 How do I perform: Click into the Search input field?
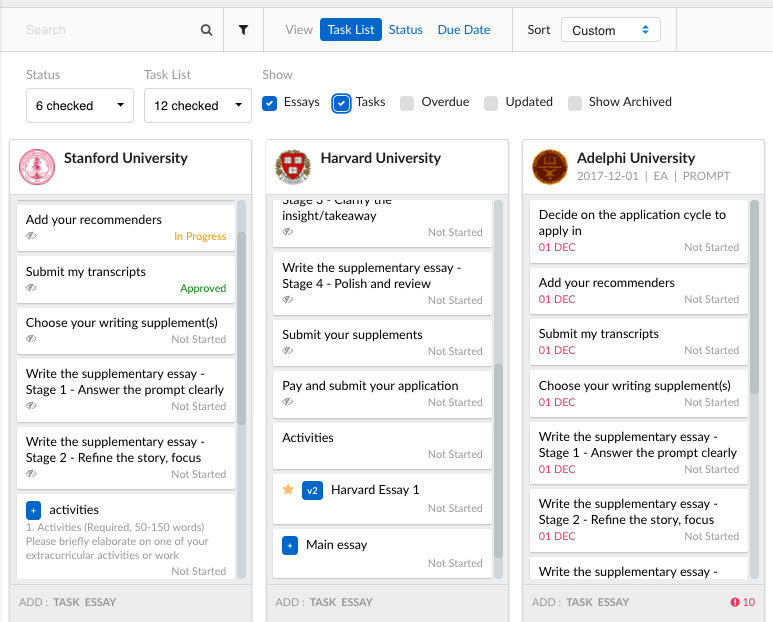click(111, 30)
